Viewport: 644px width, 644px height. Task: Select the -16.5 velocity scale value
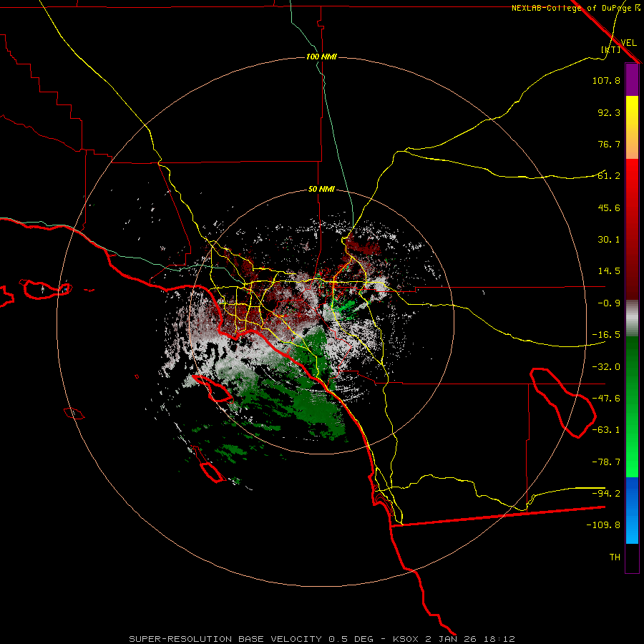tap(606, 335)
